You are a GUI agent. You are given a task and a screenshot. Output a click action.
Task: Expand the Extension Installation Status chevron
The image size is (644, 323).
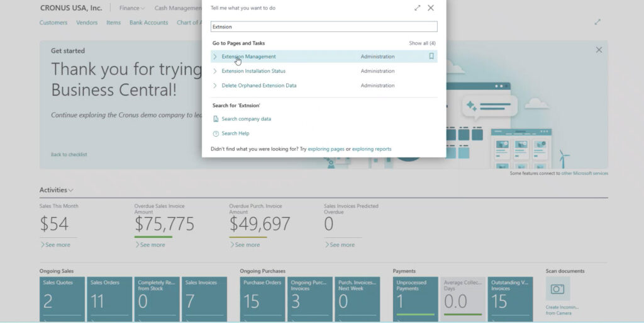[215, 71]
